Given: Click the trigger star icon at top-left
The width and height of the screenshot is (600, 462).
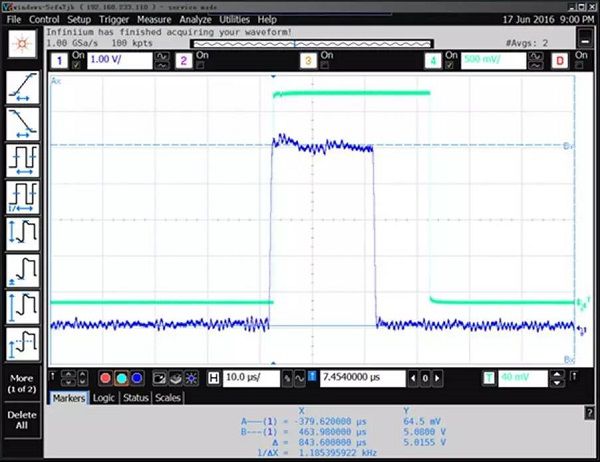Looking at the screenshot, I should point(21,46).
